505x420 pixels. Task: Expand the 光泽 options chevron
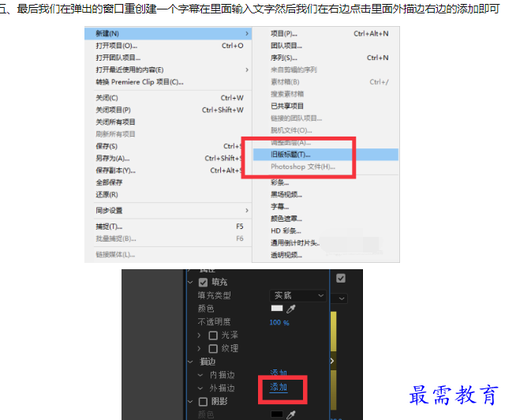(199, 336)
